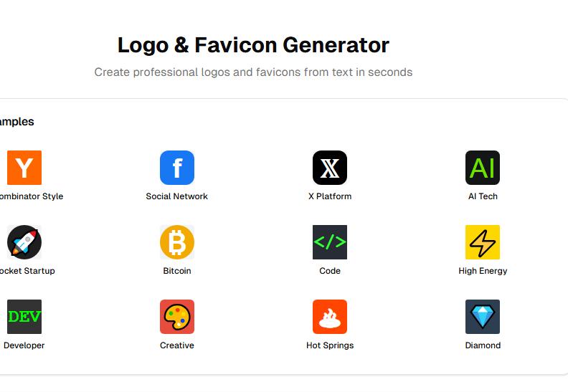Click the Combinator Style label text
The width and height of the screenshot is (568, 392).
pos(31,196)
